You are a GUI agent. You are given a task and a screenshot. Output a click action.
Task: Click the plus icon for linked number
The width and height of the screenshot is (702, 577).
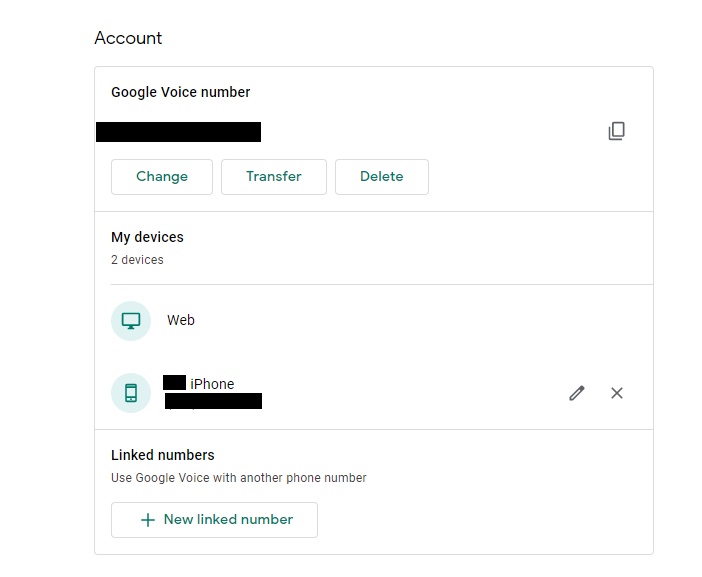tap(148, 520)
